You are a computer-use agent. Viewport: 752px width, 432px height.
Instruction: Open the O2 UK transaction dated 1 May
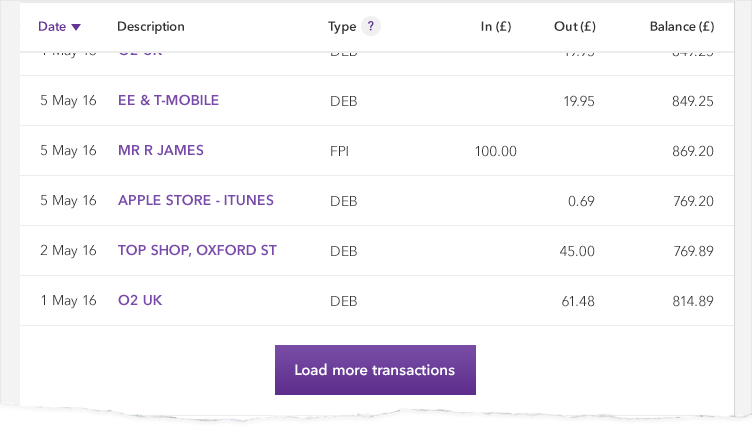click(x=140, y=300)
